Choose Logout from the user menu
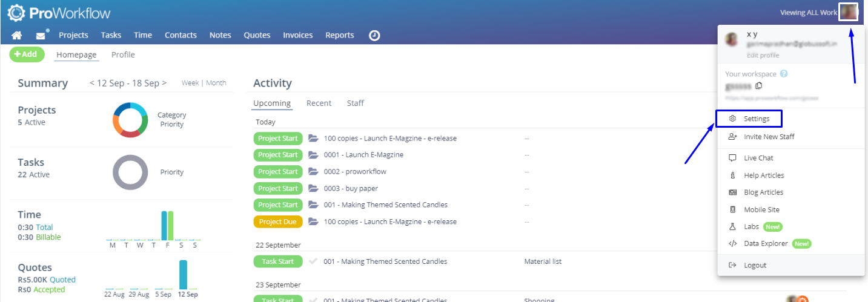 pyautogui.click(x=755, y=265)
